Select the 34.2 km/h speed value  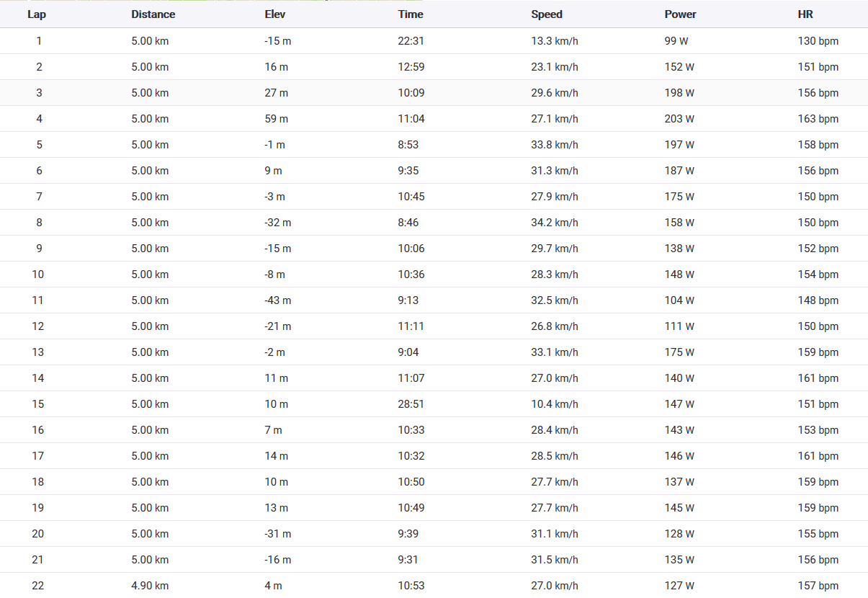[554, 223]
